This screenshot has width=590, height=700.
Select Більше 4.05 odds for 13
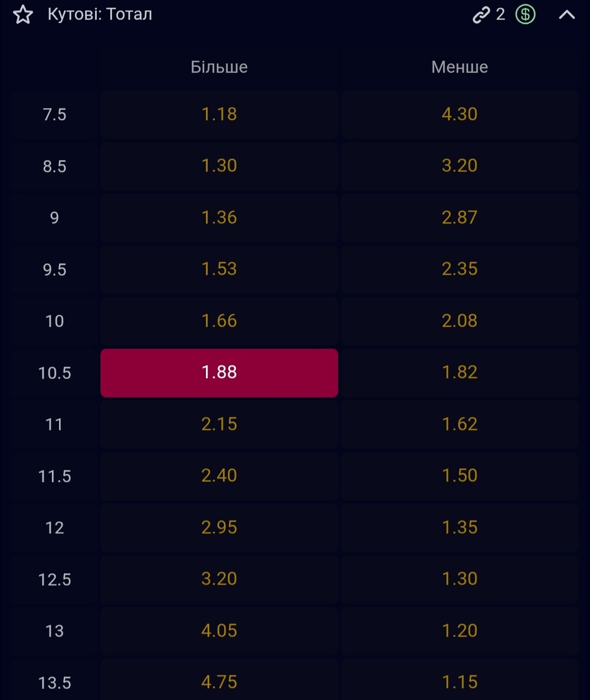pyautogui.click(x=219, y=630)
